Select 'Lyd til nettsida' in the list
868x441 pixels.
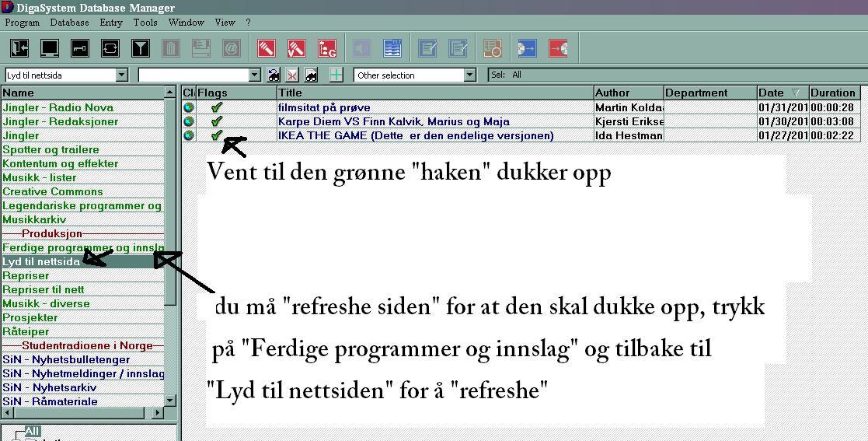click(x=83, y=261)
